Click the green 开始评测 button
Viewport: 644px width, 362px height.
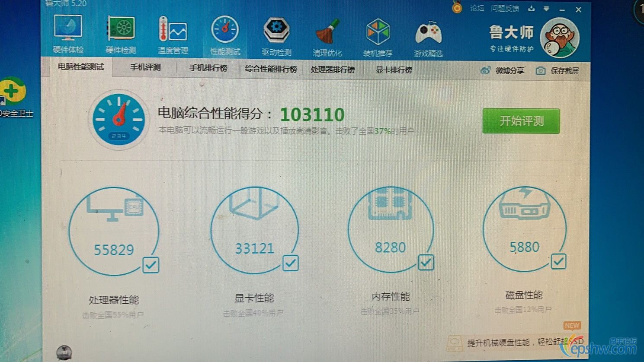point(521,121)
